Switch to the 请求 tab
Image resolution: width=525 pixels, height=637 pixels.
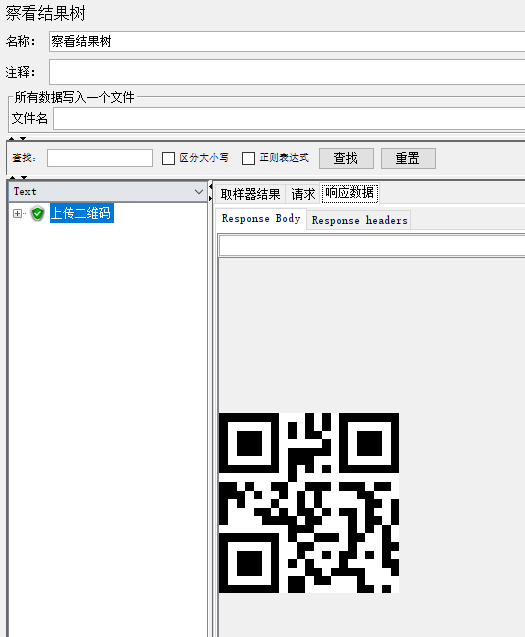[x=303, y=194]
